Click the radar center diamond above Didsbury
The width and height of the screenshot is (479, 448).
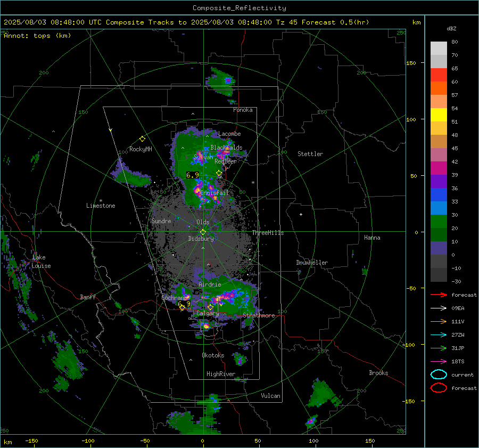[203, 232]
